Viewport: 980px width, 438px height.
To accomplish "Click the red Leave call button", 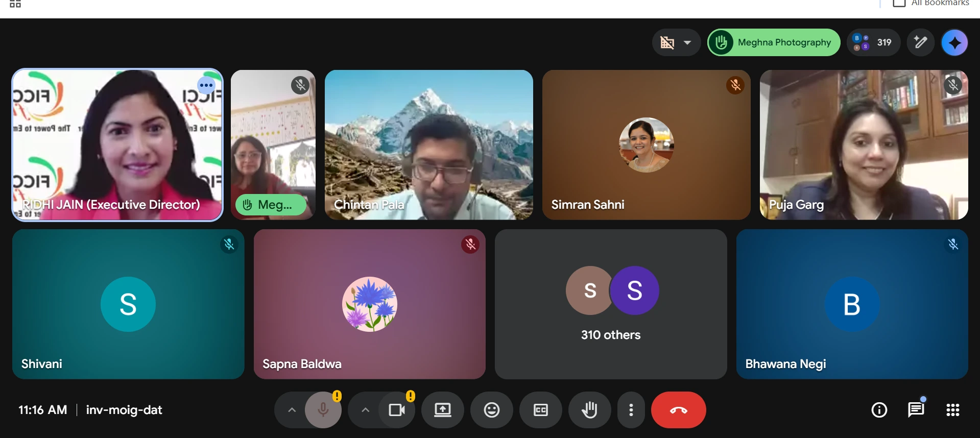I will (678, 410).
